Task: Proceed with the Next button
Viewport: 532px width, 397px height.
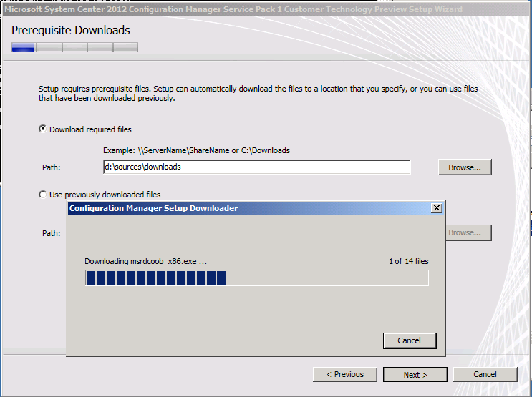Action: click(415, 375)
